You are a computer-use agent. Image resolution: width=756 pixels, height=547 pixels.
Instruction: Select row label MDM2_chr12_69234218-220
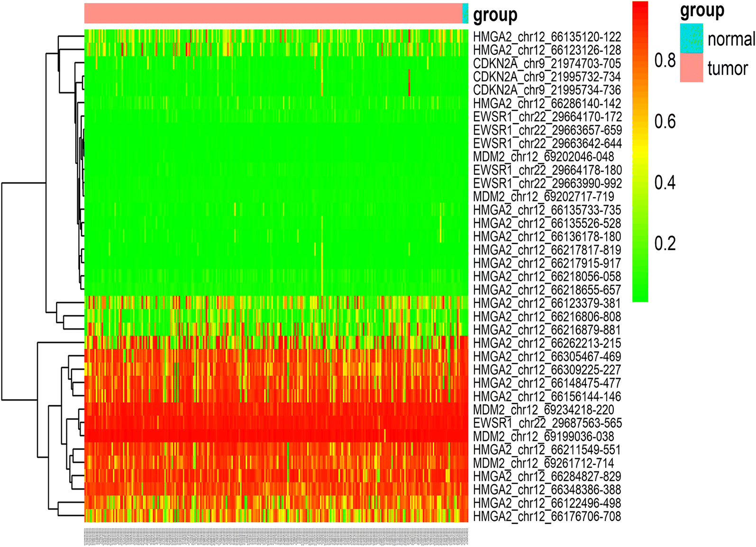[x=544, y=410]
